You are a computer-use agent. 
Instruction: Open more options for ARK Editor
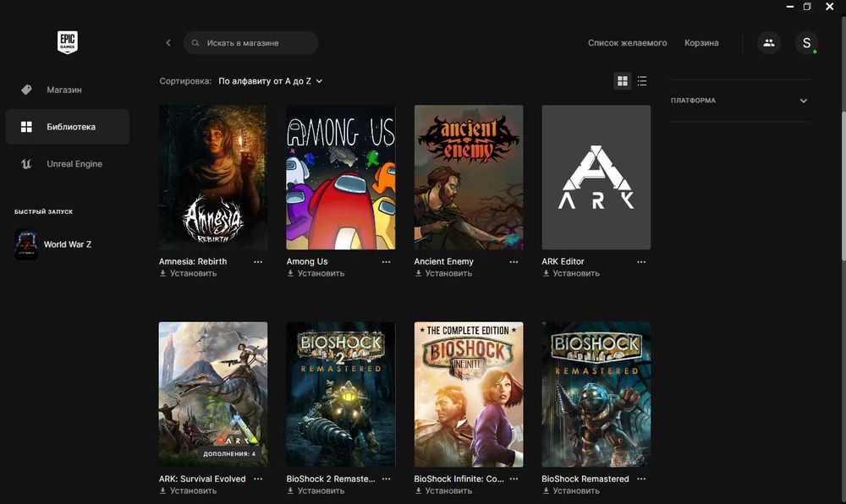(641, 262)
